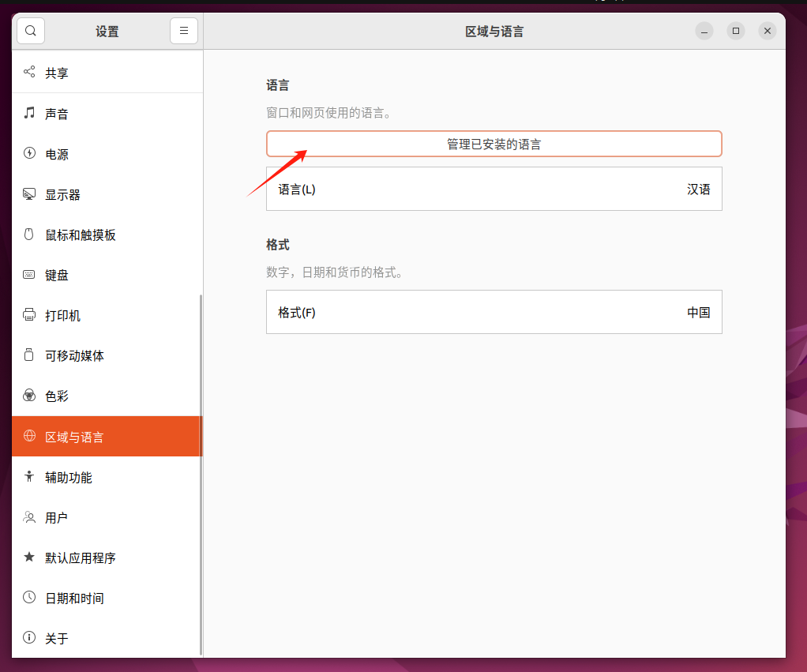This screenshot has width=807, height=672.
Task: Open 色彩 settings
Action: pos(107,396)
